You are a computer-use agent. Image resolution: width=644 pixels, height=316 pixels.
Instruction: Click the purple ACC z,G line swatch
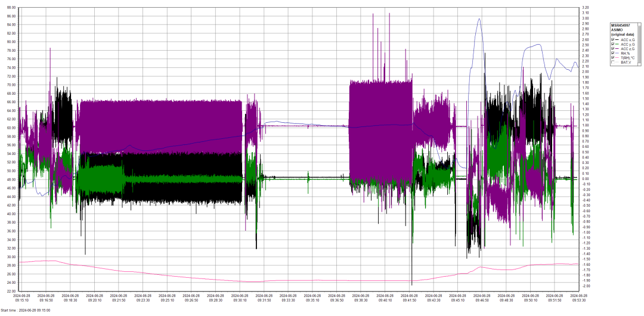(617, 48)
